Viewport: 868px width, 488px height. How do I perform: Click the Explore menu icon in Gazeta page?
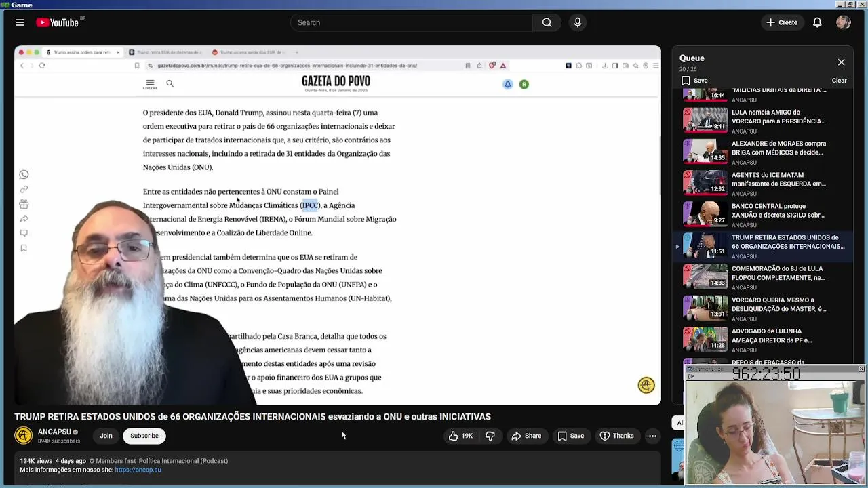pyautogui.click(x=150, y=84)
